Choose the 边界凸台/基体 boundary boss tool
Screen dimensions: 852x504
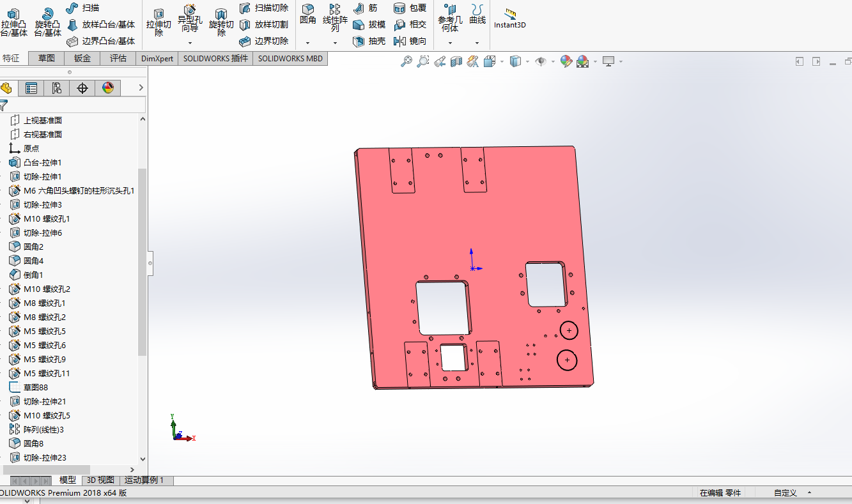[x=101, y=41]
